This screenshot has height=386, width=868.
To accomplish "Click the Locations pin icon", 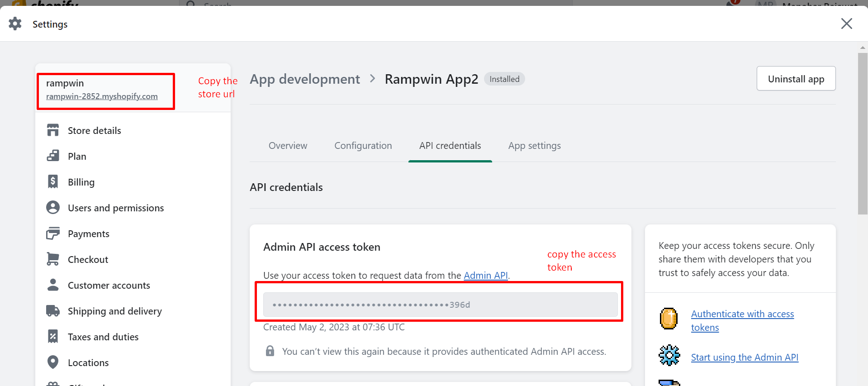I will (x=53, y=362).
